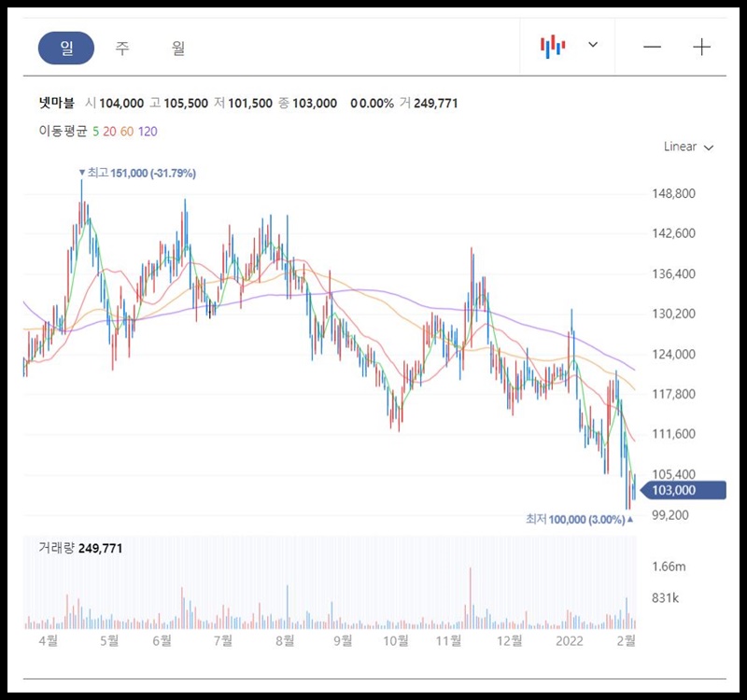
Task: Select the 일 (daily) chart tab
Action: pyautogui.click(x=66, y=48)
